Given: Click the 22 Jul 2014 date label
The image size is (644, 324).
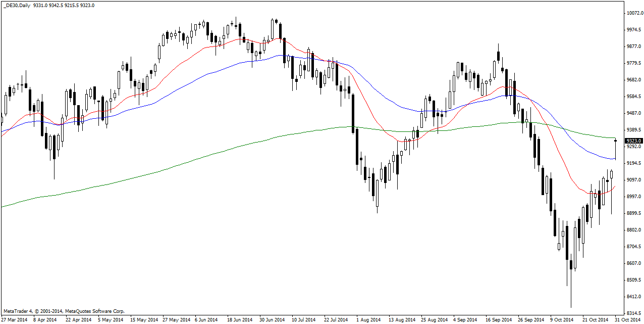Looking at the screenshot, I should point(336,320).
